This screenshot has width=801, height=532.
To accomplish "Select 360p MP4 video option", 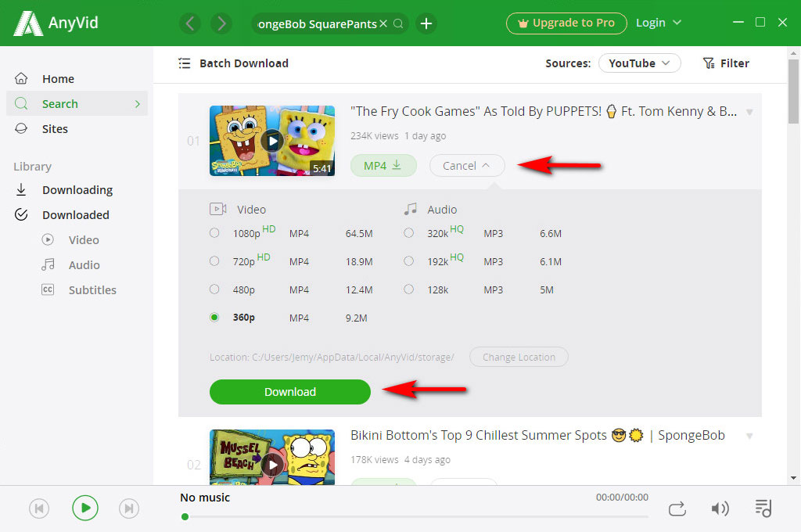I will (x=214, y=318).
